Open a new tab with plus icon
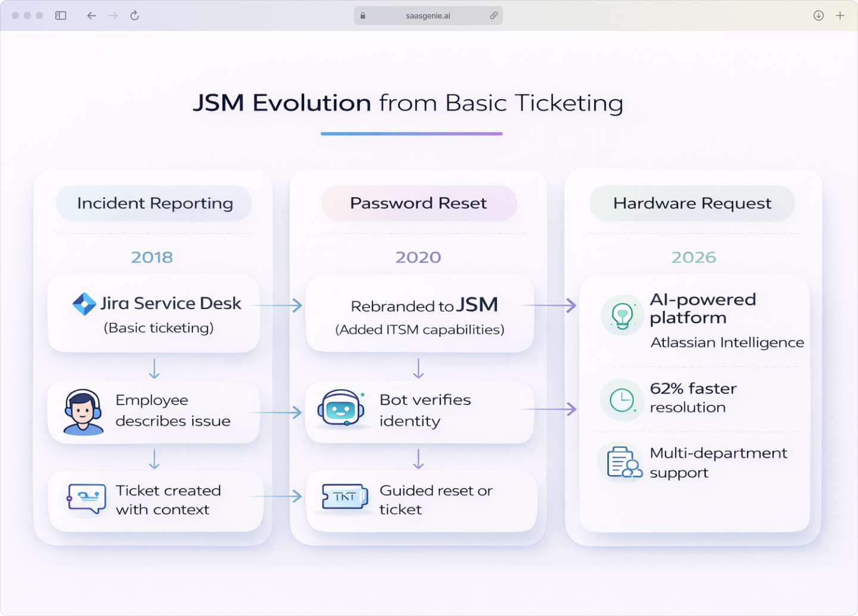 click(x=840, y=15)
